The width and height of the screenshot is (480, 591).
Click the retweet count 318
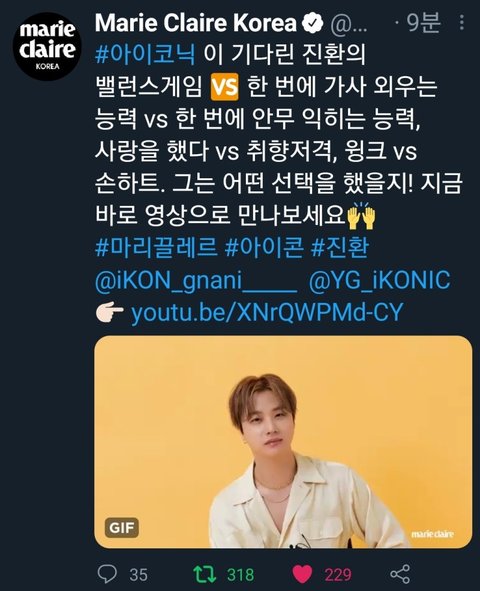pyautogui.click(x=241, y=575)
